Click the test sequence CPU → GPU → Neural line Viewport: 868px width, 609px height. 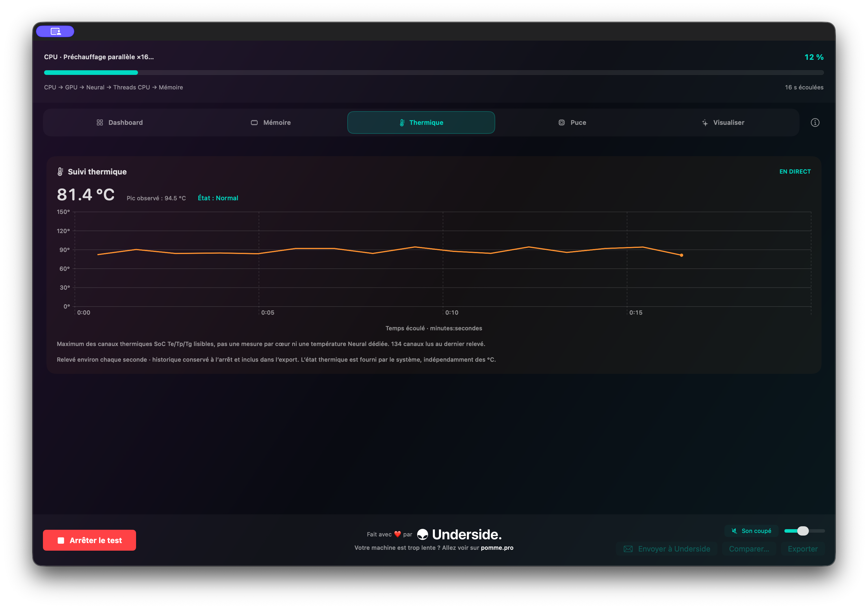pos(113,87)
